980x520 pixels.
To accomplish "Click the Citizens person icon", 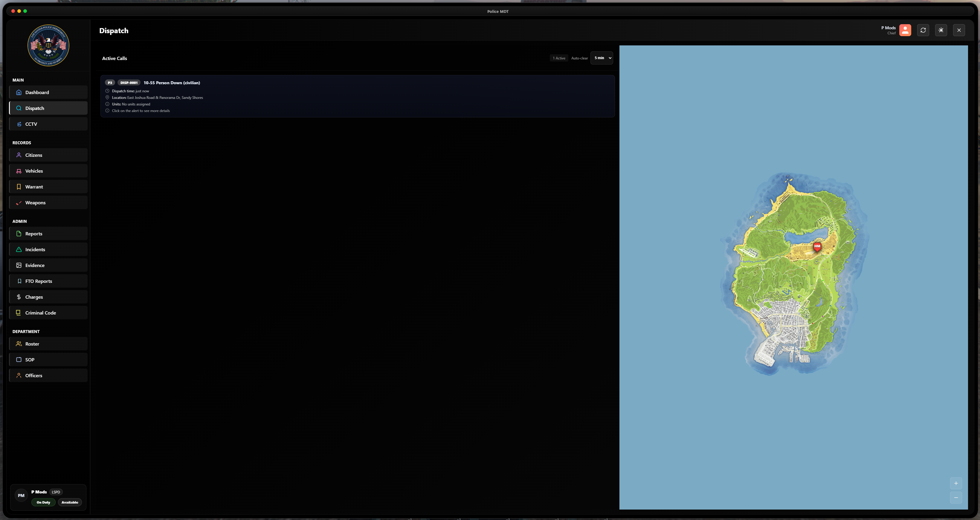I will (19, 155).
